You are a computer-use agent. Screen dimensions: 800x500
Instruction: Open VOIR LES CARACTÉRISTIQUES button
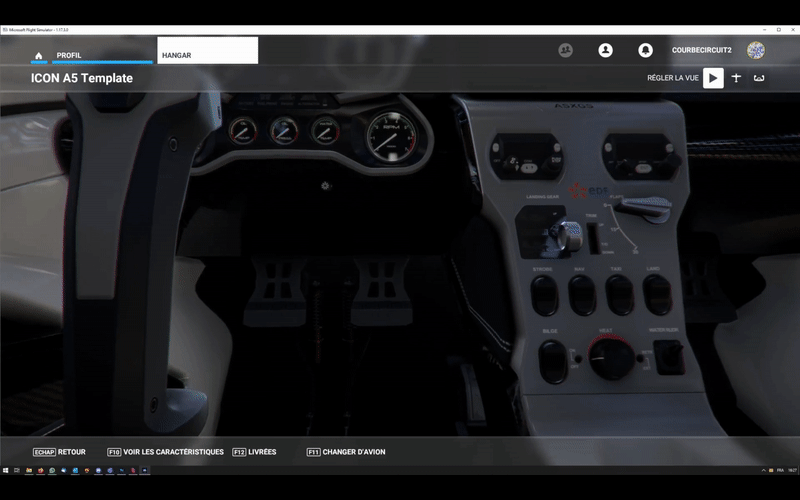point(165,452)
